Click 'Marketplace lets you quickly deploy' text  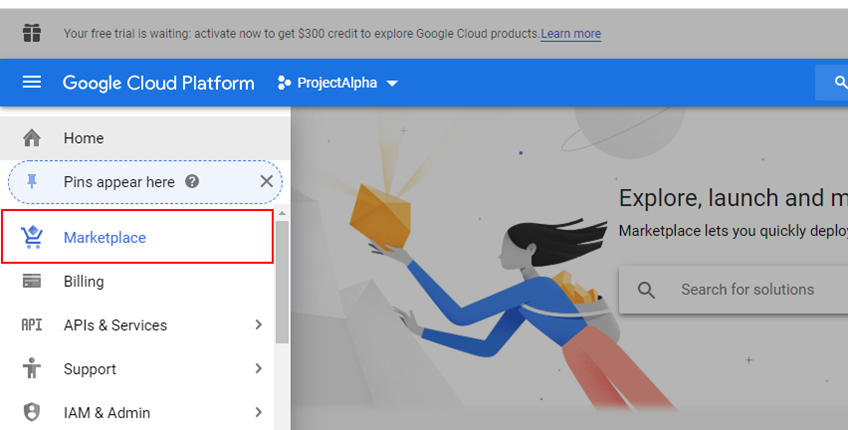tap(733, 231)
